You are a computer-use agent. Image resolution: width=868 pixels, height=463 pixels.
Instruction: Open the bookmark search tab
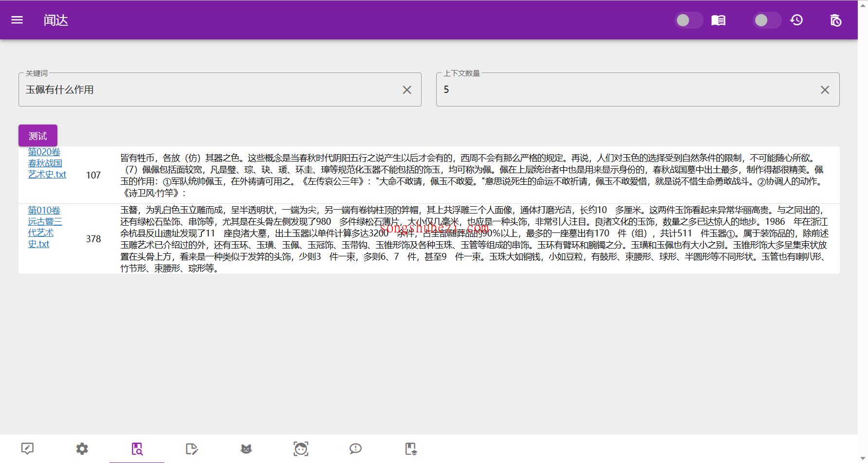pyautogui.click(x=137, y=448)
